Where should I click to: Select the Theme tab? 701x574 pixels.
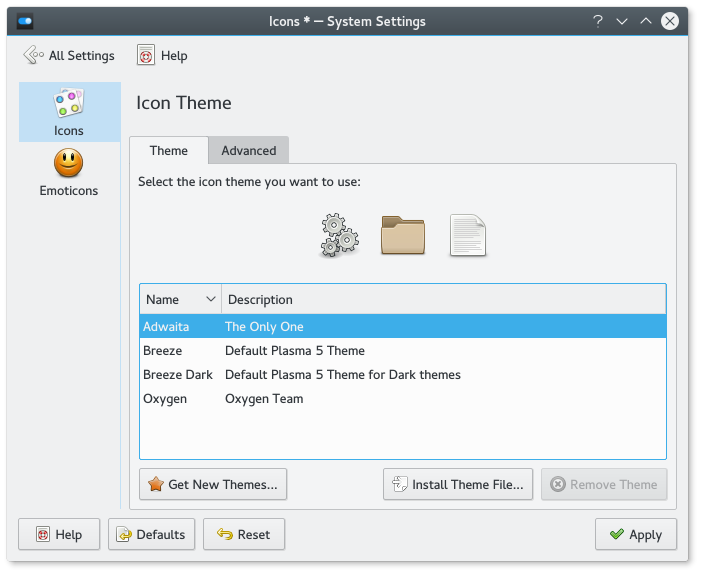click(169, 151)
